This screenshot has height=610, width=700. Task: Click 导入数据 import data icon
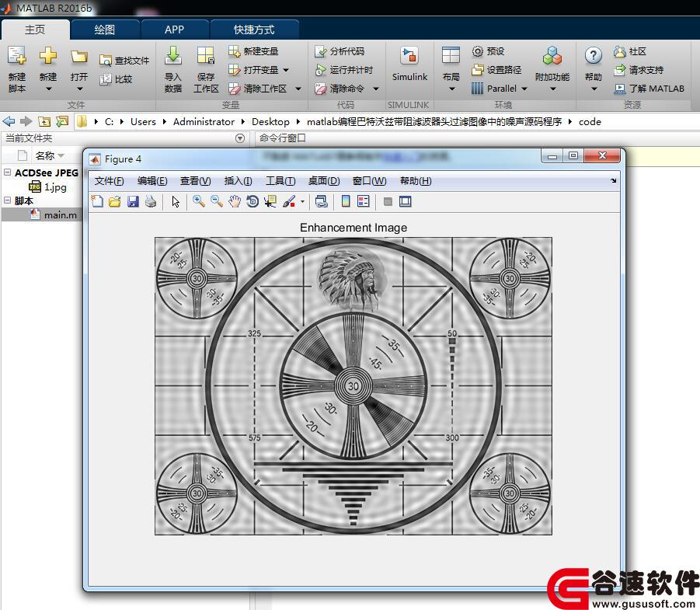coord(173,69)
